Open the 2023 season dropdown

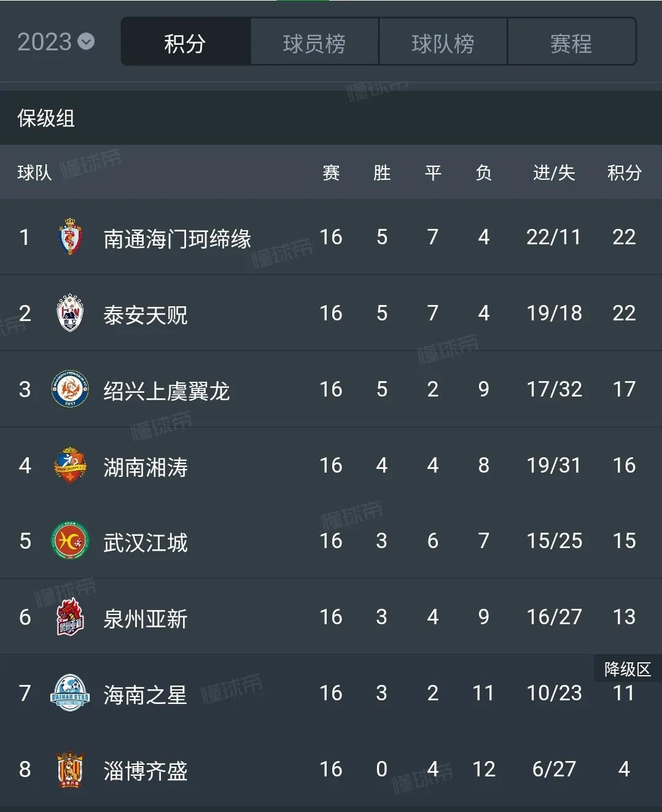pos(55,42)
